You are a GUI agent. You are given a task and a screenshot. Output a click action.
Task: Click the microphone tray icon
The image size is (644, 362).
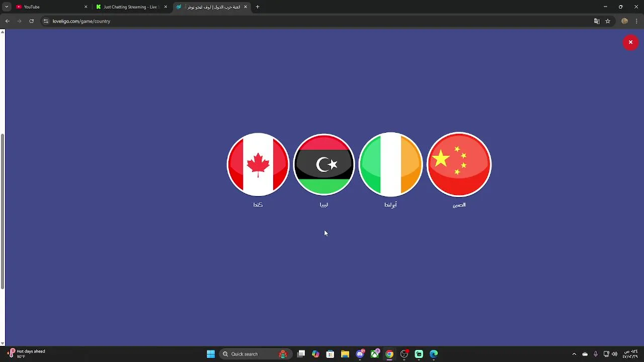click(x=596, y=354)
